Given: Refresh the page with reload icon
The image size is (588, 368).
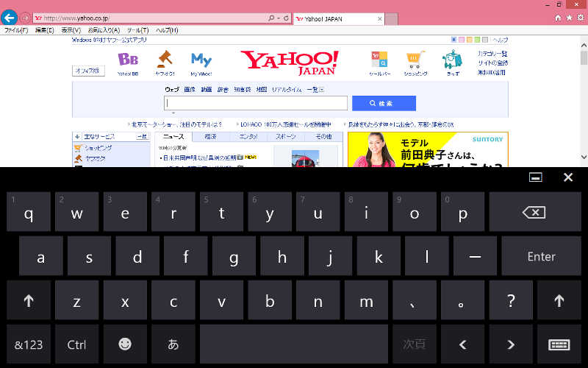Looking at the screenshot, I should (286, 18).
